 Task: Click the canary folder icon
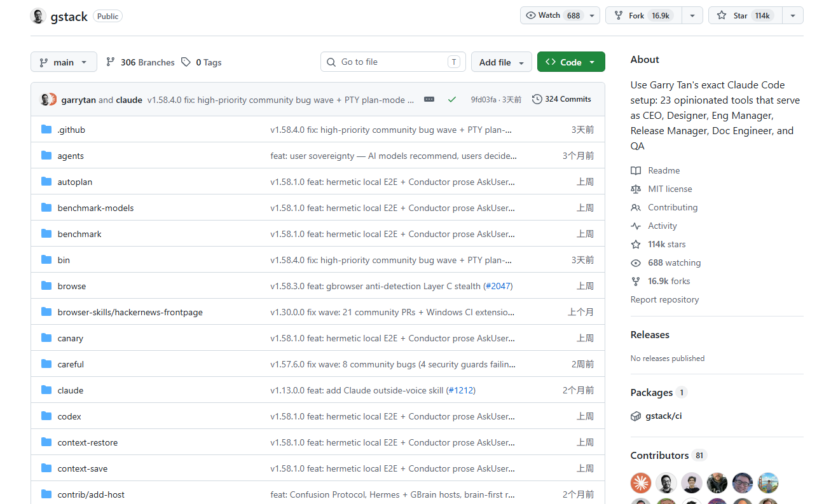[46, 338]
